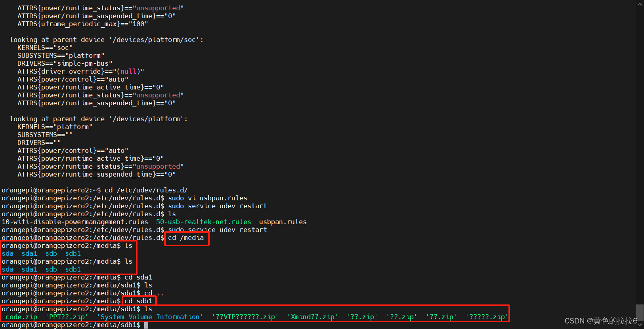Click 'sudo vi usbpan.rules' command

(x=208, y=198)
